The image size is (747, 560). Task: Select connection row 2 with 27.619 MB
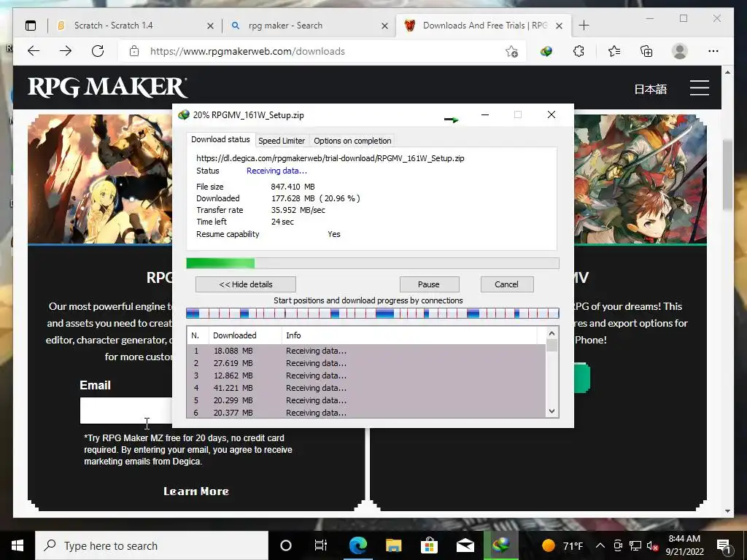pyautogui.click(x=366, y=363)
